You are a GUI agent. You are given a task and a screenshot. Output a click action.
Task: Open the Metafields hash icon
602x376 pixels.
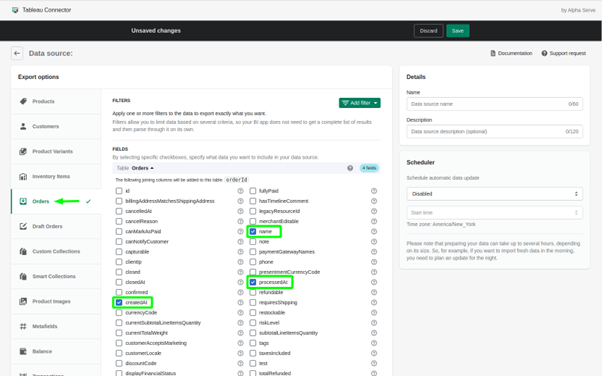pos(23,326)
